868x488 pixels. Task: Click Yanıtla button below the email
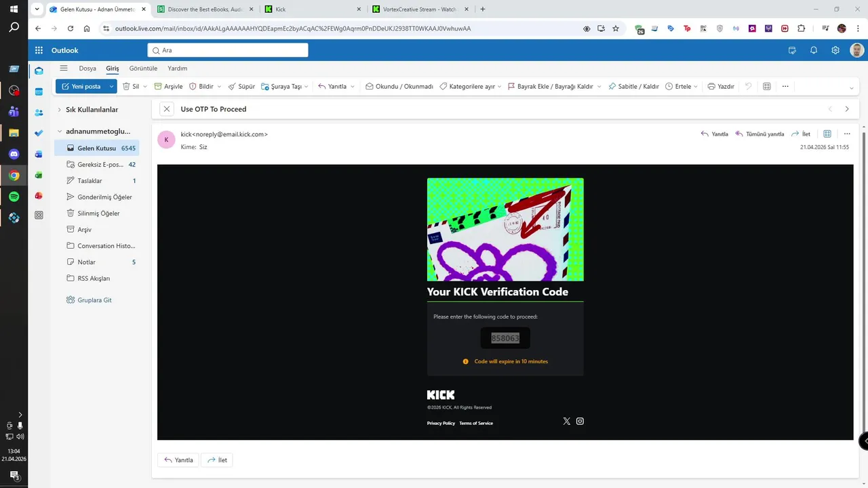pyautogui.click(x=178, y=460)
